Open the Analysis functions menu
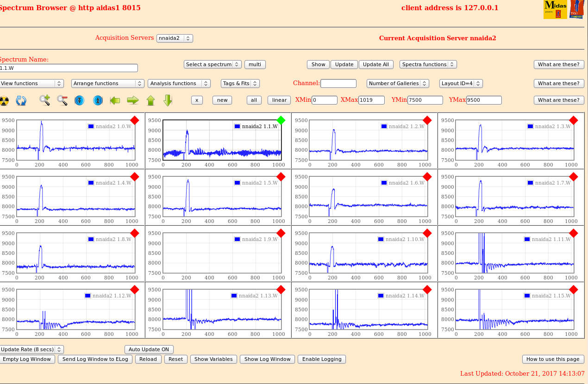Screen dimensions: 588x384 pyautogui.click(x=179, y=83)
